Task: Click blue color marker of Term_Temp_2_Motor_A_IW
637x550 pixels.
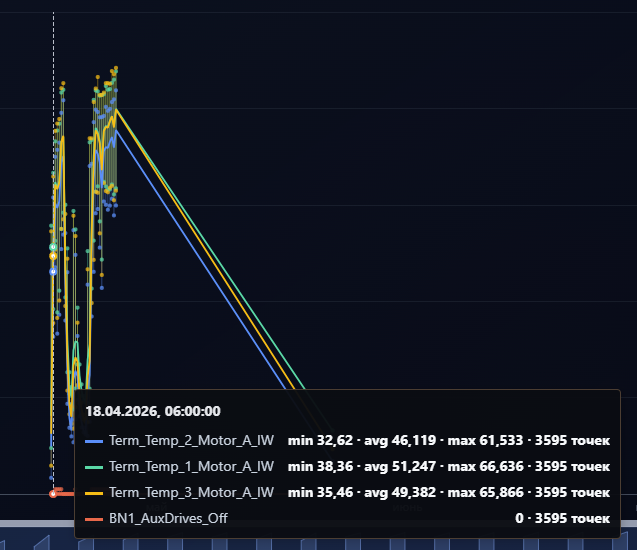Action: click(94, 441)
